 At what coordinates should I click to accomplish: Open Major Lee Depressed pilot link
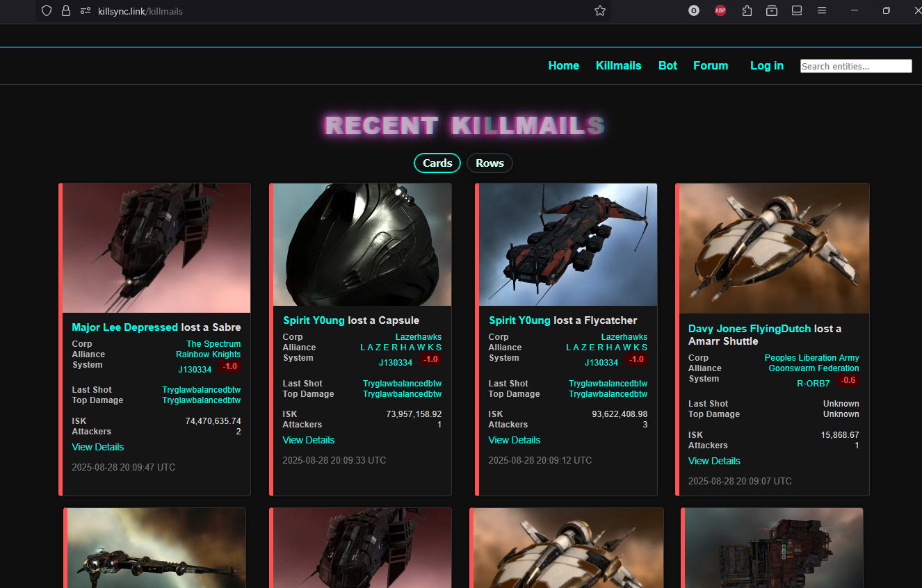tap(125, 327)
